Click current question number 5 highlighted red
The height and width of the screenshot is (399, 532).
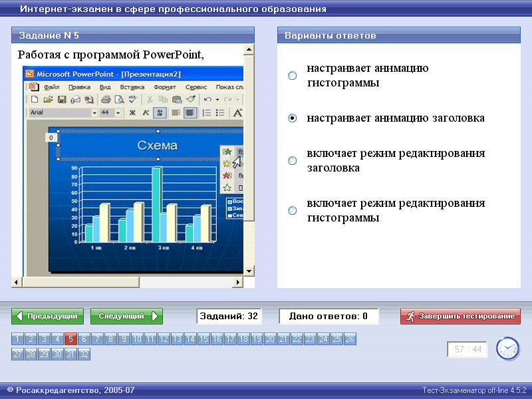[70, 338]
